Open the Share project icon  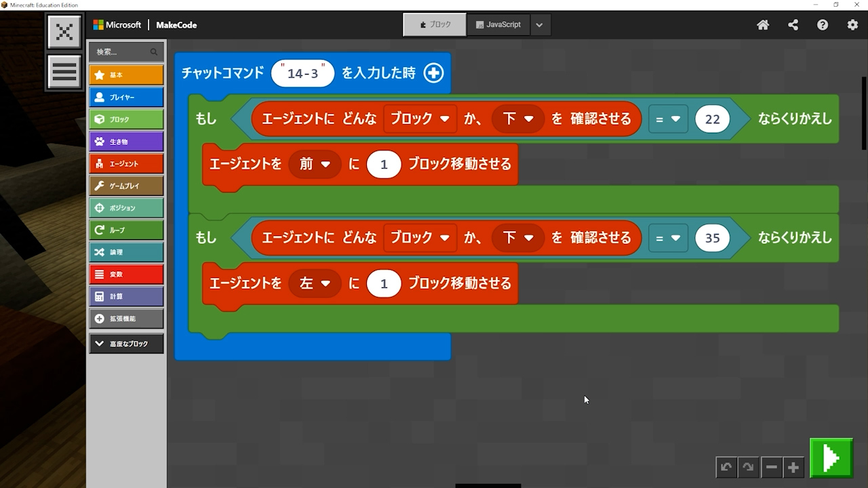click(x=793, y=25)
